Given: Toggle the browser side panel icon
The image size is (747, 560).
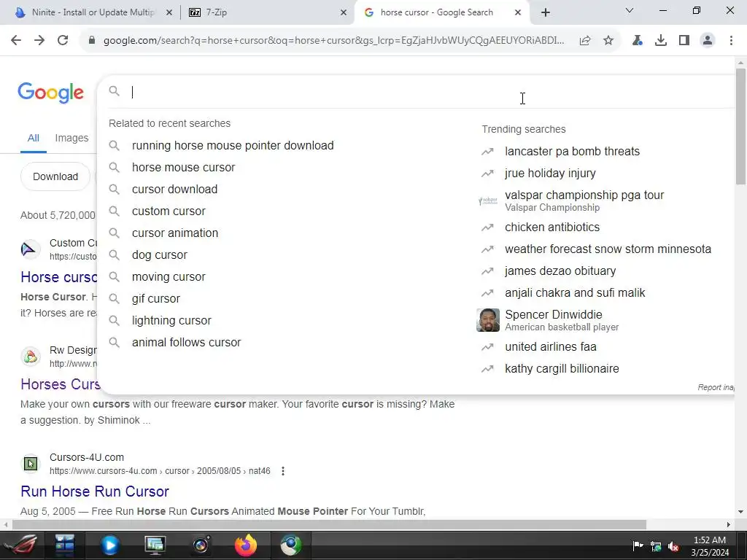Looking at the screenshot, I should point(684,41).
